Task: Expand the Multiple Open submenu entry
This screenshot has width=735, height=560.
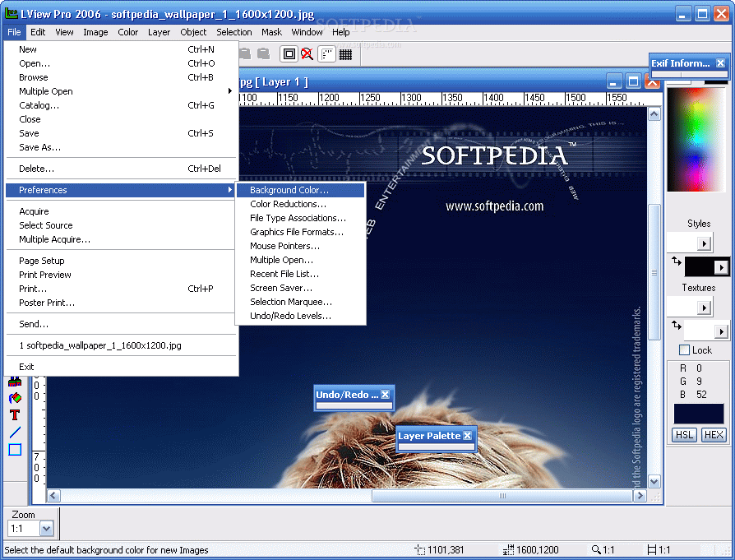Action: 122,91
